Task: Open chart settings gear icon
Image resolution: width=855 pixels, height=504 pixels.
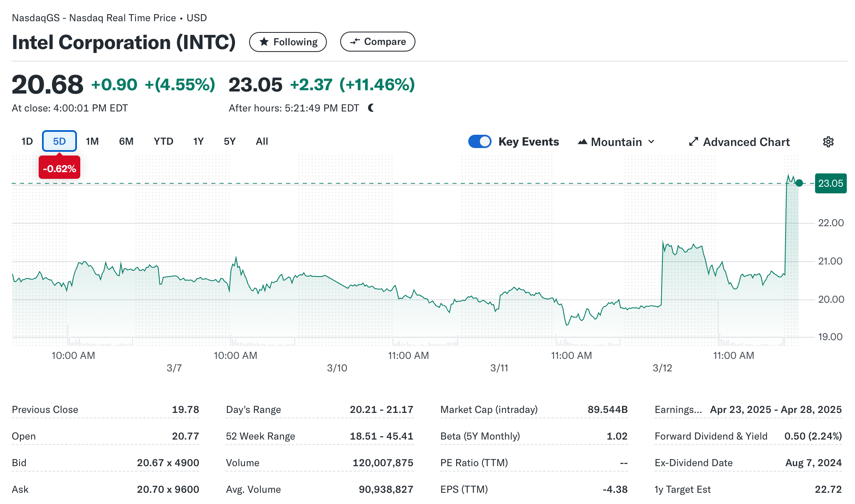Action: (828, 142)
